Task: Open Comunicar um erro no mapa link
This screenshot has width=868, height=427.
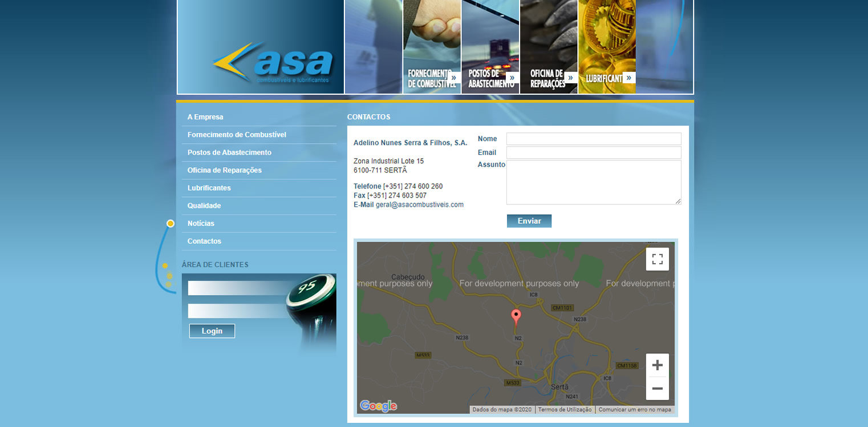Action: [635, 409]
